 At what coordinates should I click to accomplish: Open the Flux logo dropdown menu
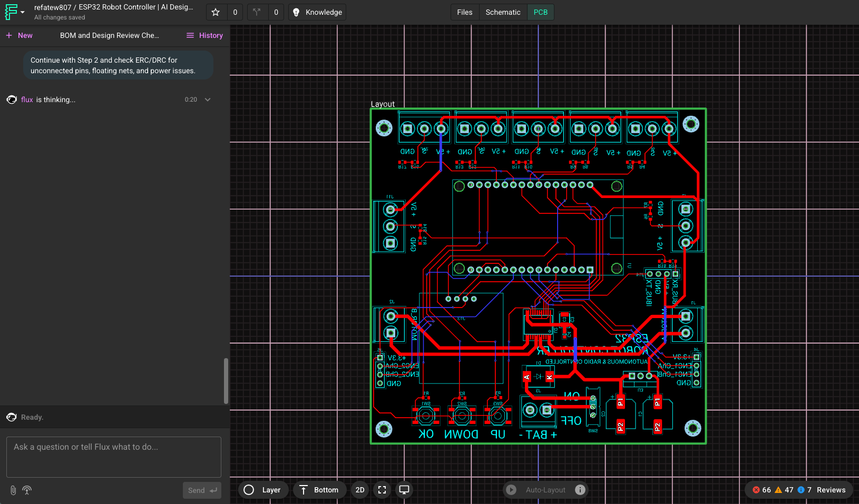(x=15, y=12)
